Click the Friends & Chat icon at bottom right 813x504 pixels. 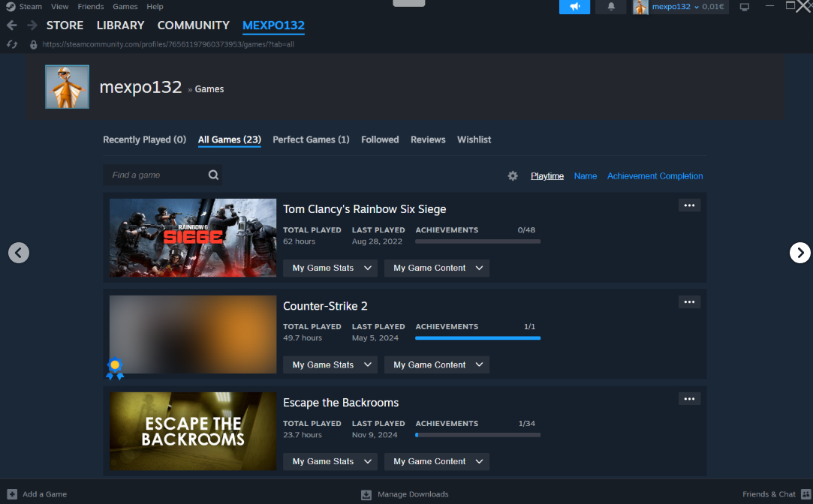click(805, 494)
